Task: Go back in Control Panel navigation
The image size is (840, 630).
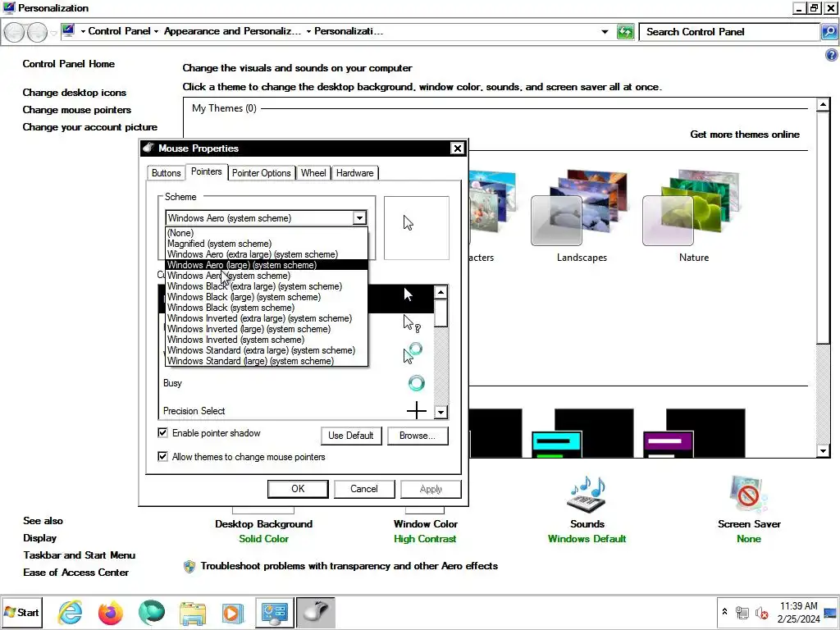Action: [x=14, y=32]
